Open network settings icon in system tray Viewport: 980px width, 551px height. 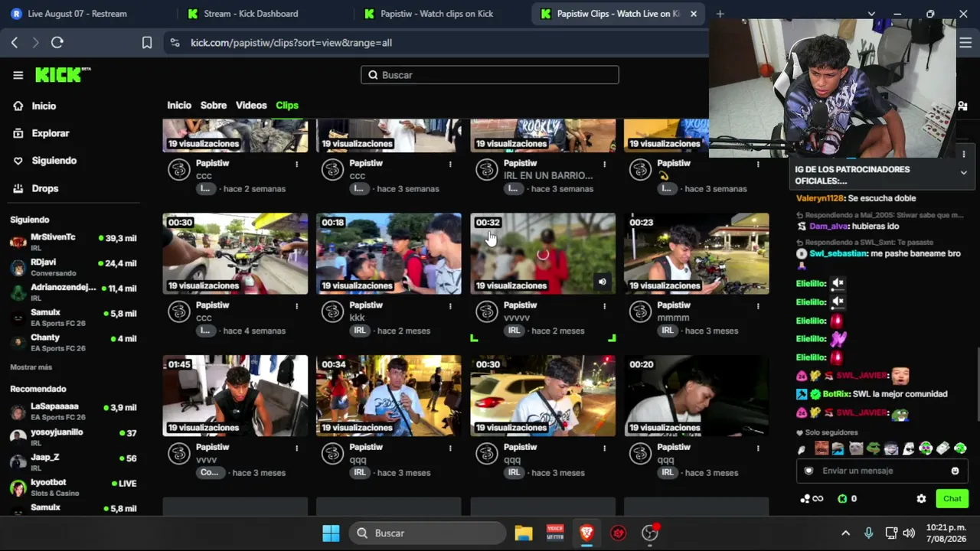coord(891,533)
